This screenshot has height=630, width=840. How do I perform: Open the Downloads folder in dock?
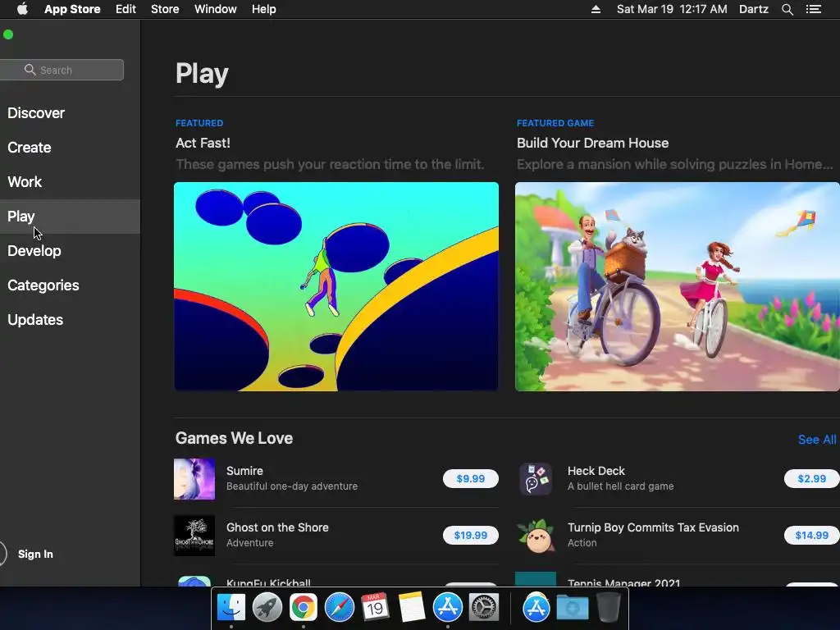(572, 608)
